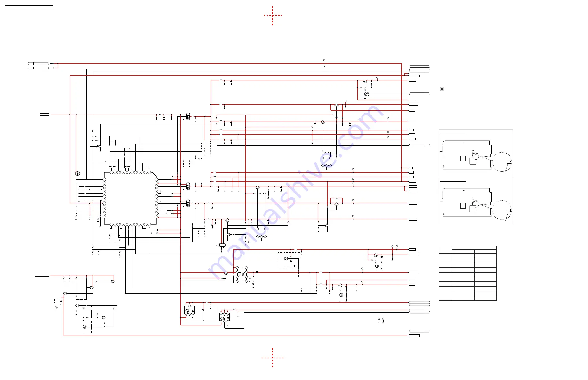
Task: Click the reference mark symbol above board diagrams
Action: (x=442, y=89)
